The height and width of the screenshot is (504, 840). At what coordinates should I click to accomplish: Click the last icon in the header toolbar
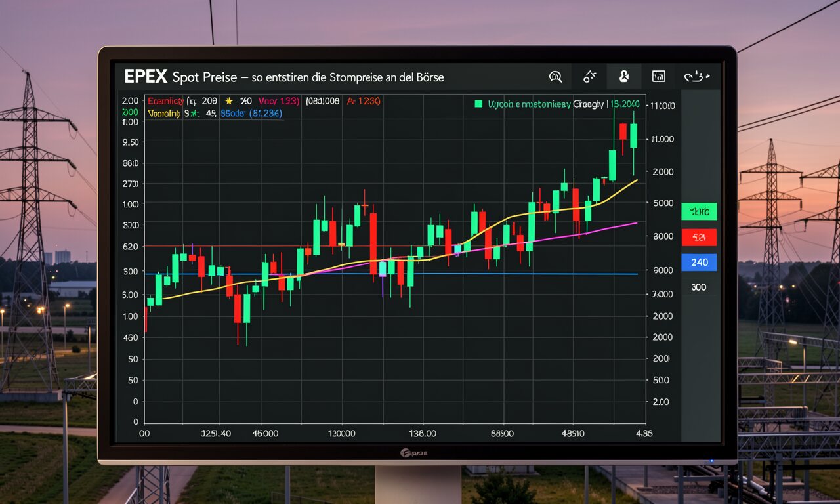coord(696,77)
